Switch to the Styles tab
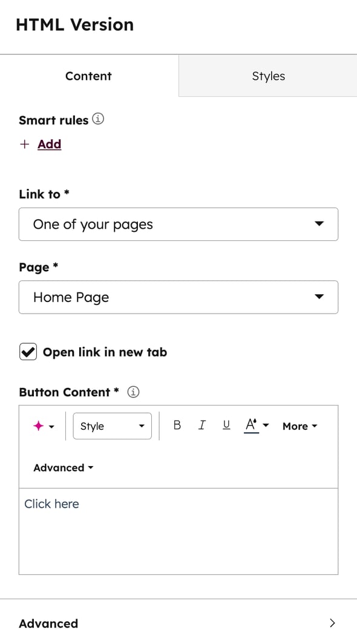Screen dimensions: 357x644 click(x=267, y=76)
